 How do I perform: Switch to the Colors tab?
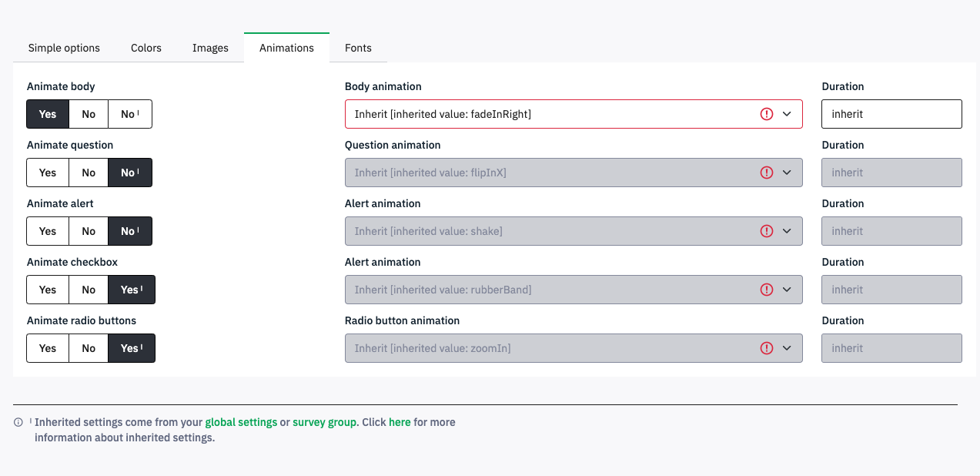tap(146, 48)
